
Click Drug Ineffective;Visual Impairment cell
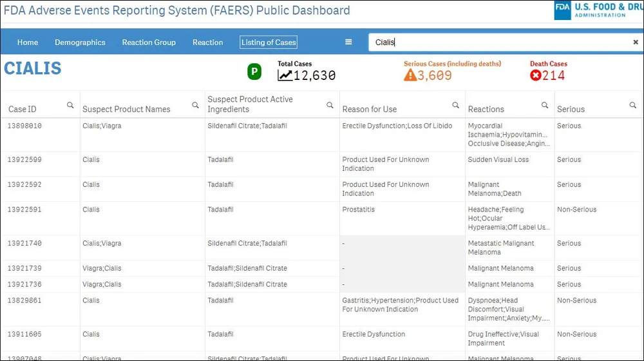point(503,339)
